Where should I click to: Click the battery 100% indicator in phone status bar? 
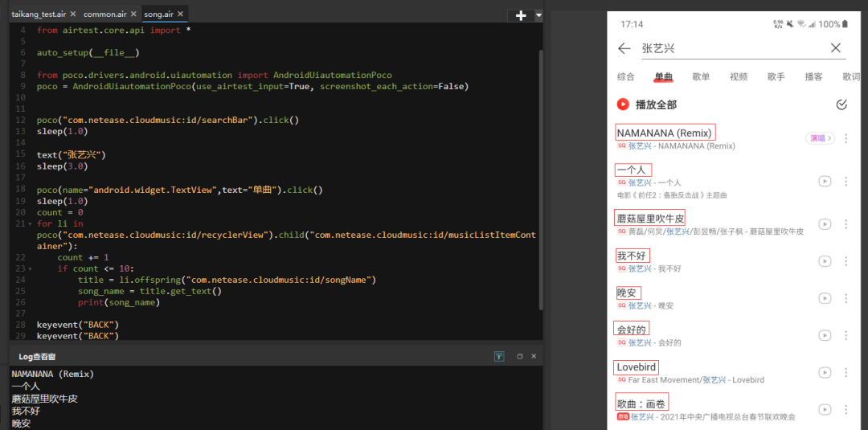(833, 24)
